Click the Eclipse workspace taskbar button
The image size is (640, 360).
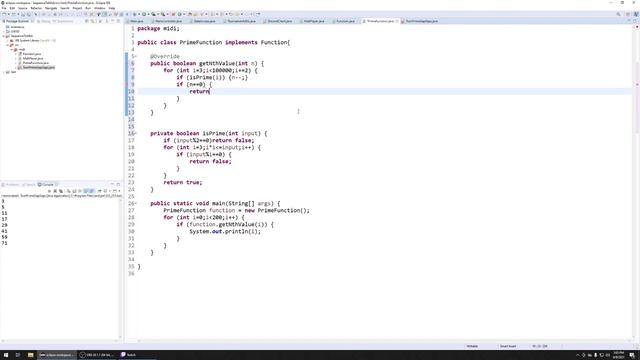pyautogui.click(x=56, y=355)
